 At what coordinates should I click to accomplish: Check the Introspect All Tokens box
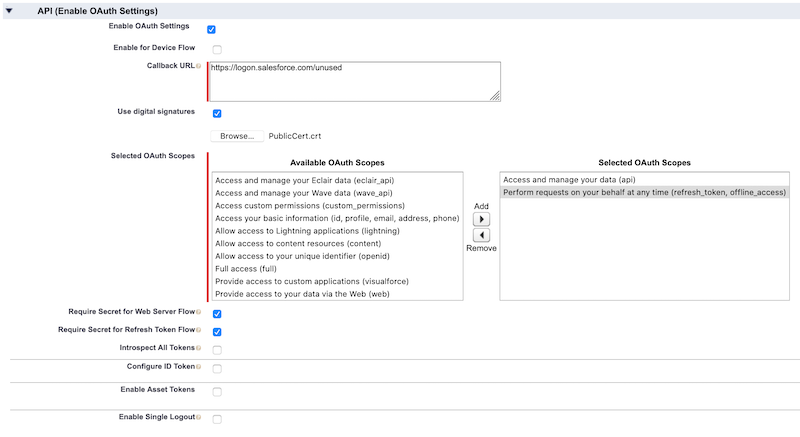217,350
